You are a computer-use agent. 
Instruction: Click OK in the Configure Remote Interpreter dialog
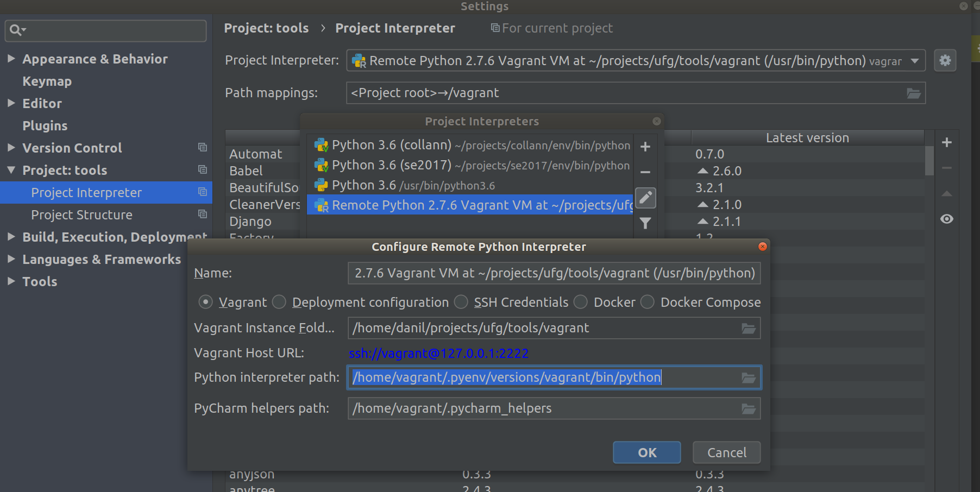pos(647,452)
